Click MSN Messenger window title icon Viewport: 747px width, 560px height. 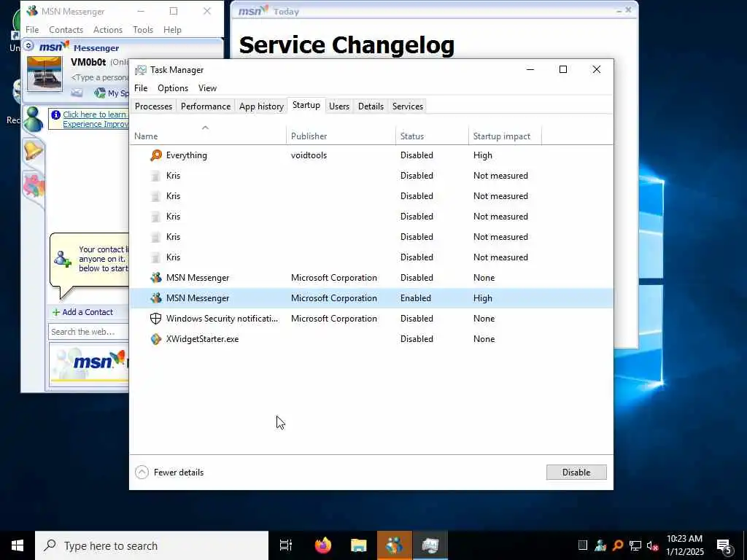point(32,11)
